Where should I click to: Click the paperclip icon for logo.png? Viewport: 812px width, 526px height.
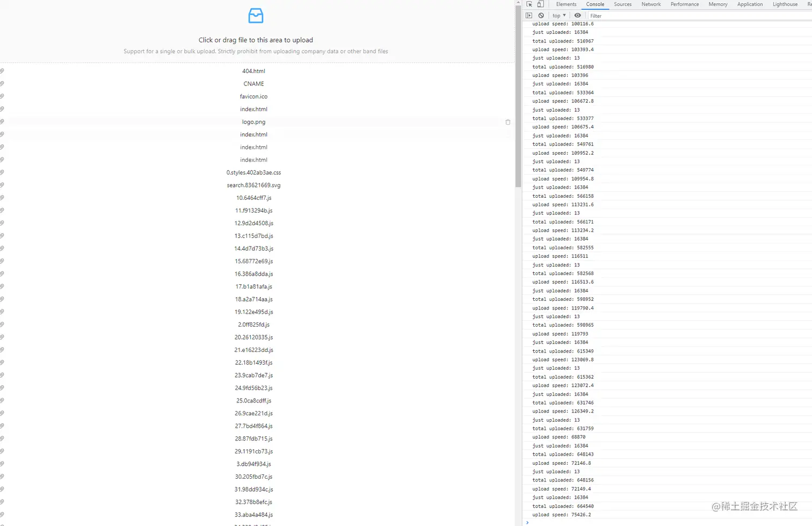point(2,121)
